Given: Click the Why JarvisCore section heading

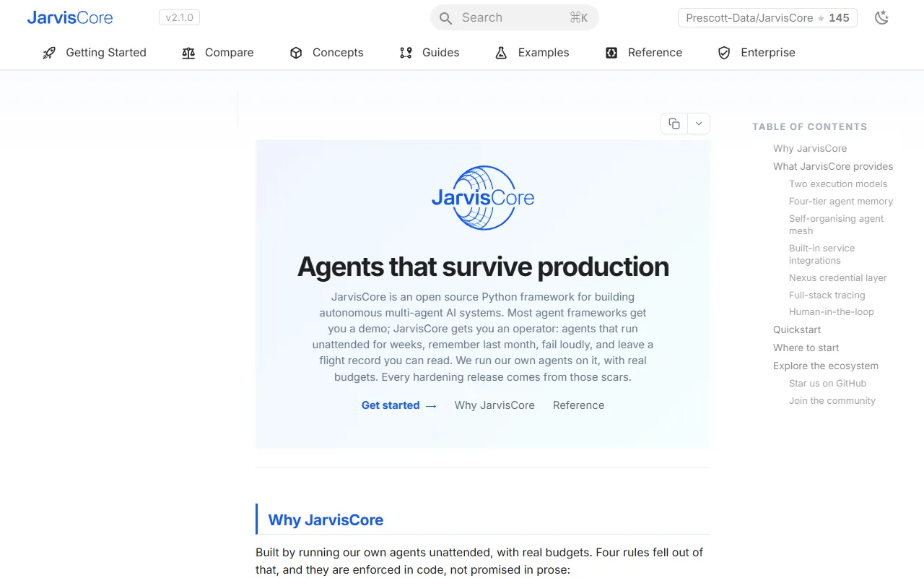Looking at the screenshot, I should (326, 520).
